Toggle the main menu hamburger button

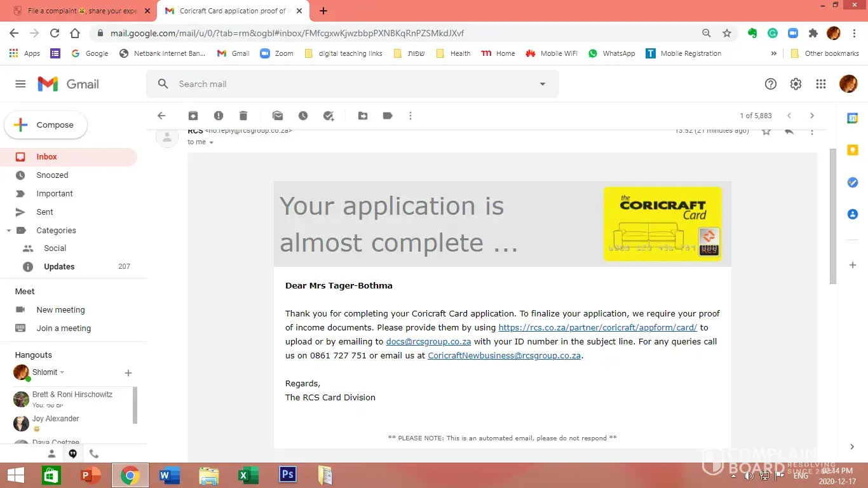point(20,84)
